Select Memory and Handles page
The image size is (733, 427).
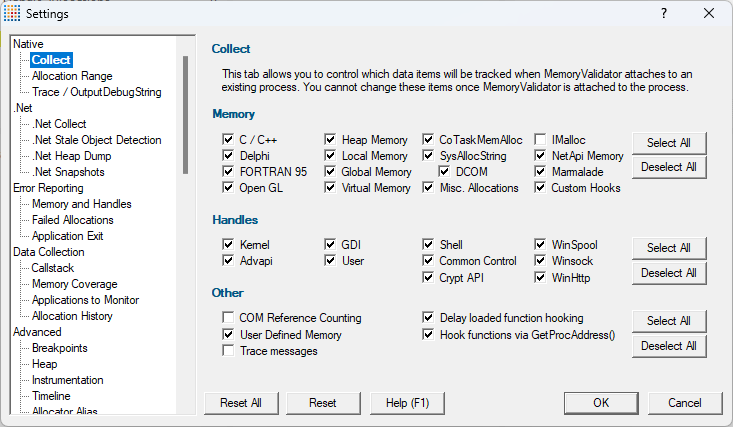(x=81, y=204)
